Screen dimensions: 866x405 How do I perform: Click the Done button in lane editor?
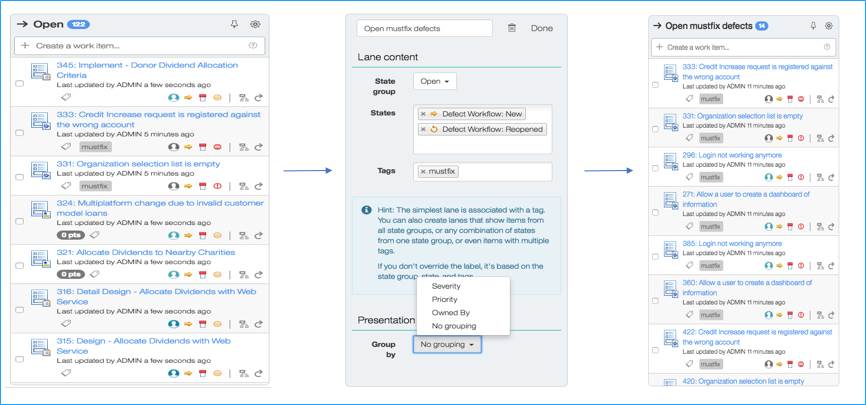tap(541, 29)
